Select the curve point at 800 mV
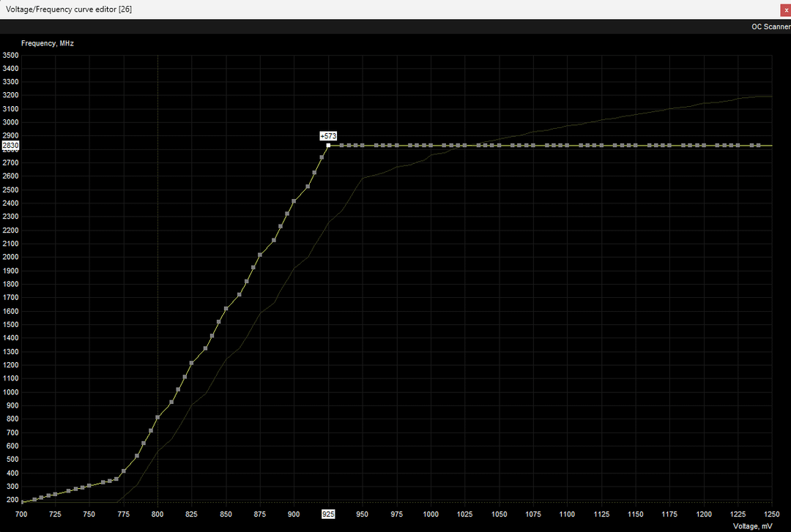 (157, 417)
